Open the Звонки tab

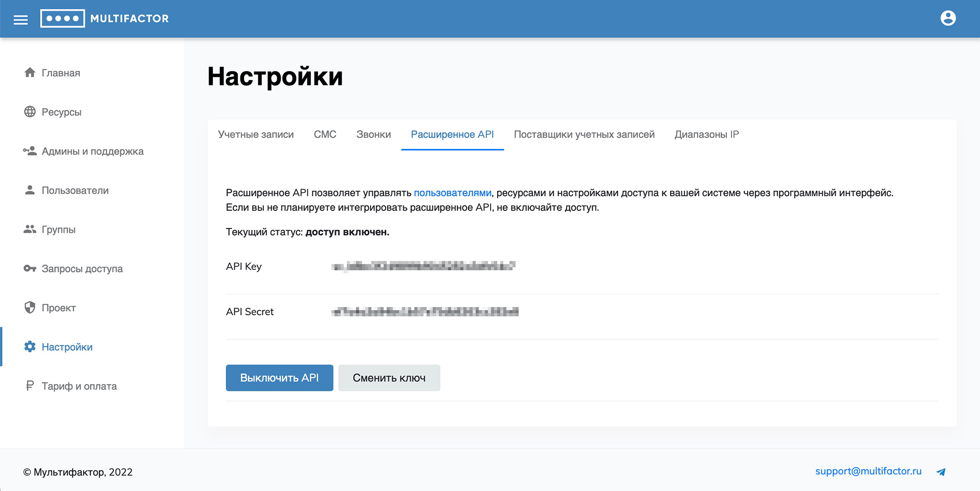tap(373, 135)
